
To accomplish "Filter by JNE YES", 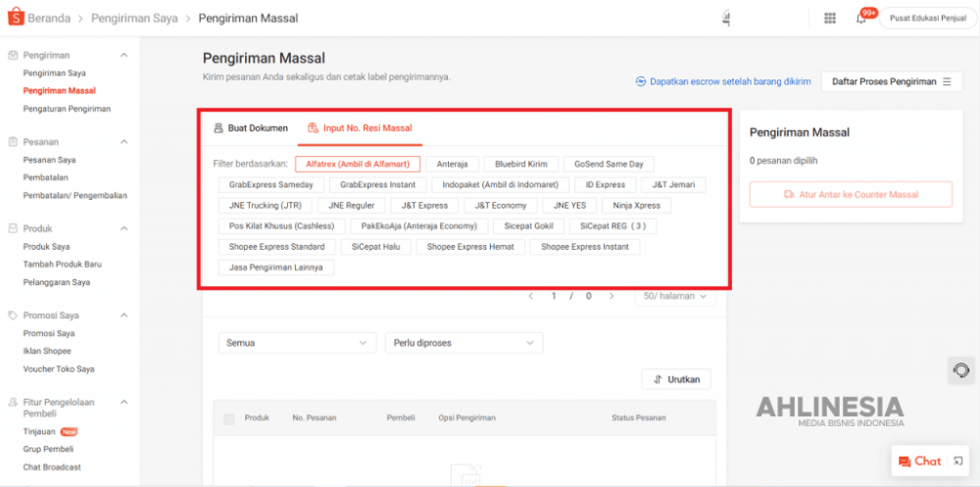I will pos(569,205).
